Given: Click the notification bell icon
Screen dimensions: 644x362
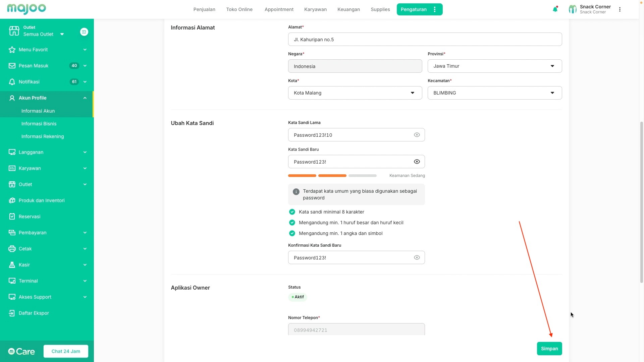Looking at the screenshot, I should [555, 9].
